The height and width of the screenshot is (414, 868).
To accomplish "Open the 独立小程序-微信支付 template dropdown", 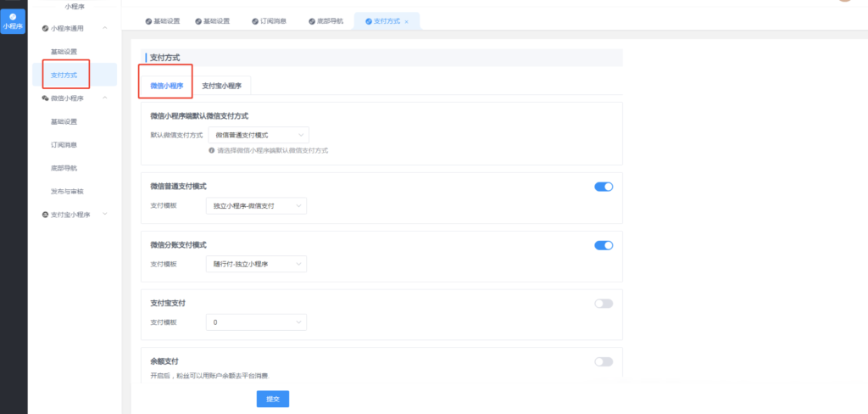I will 256,205.
